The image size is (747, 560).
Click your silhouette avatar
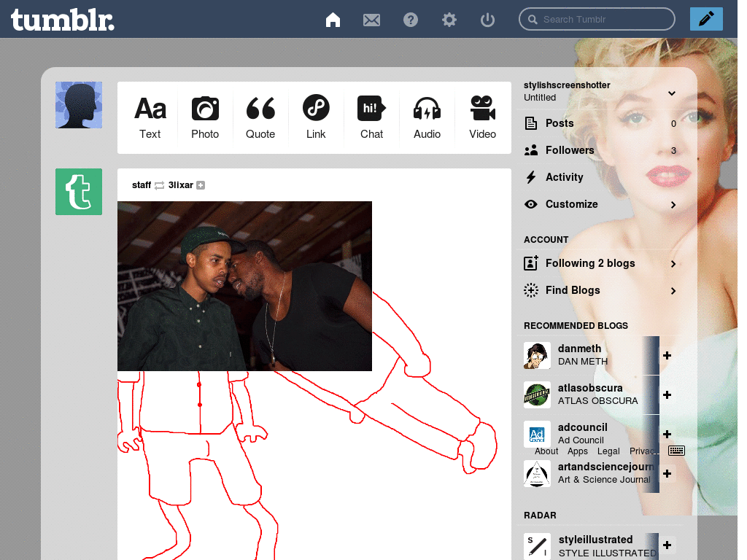79,105
